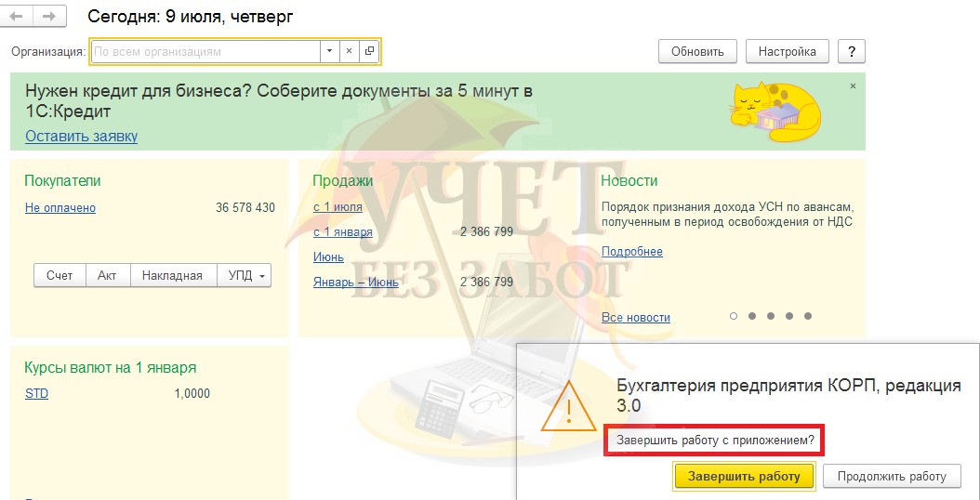
Task: Open help with the question mark button
Action: tap(852, 51)
